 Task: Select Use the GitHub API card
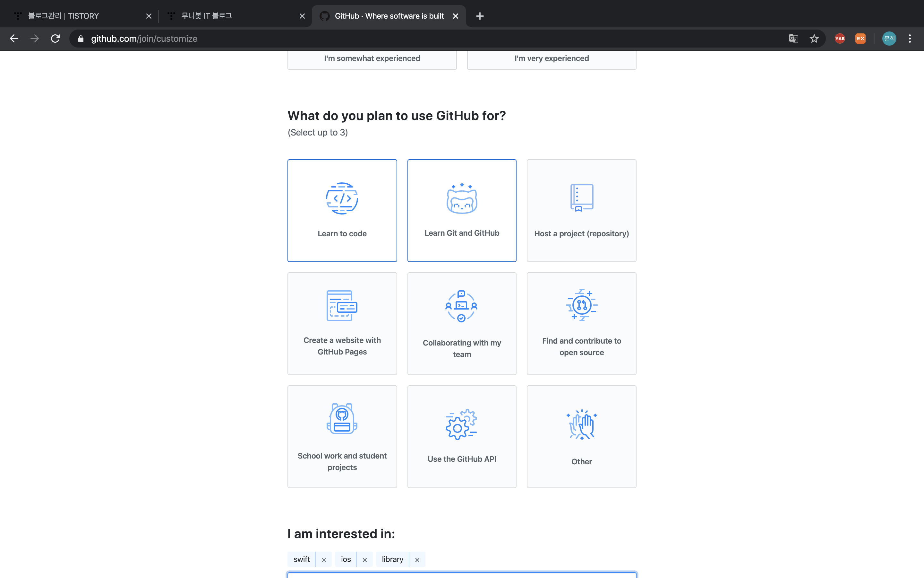(462, 437)
